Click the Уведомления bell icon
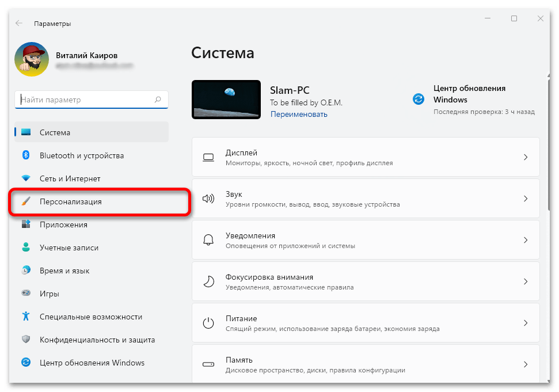This screenshot has height=392, width=559. pos(208,240)
